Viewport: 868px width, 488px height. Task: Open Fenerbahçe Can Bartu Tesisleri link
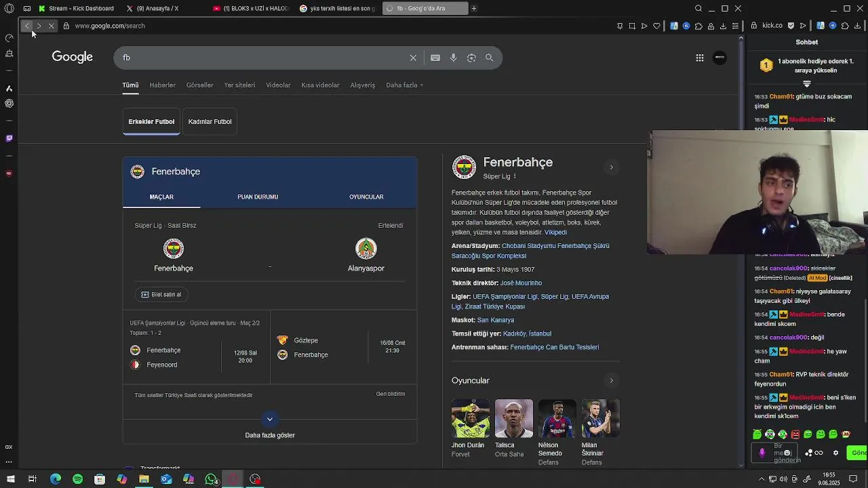coord(554,348)
